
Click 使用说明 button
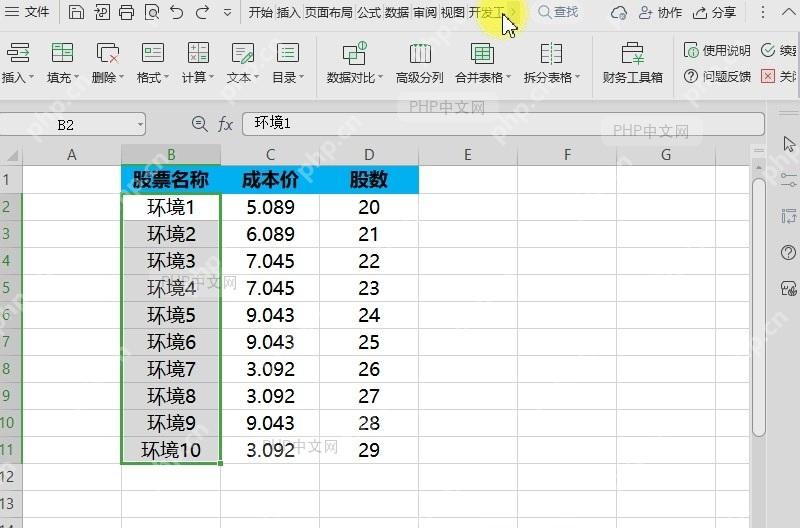coord(717,50)
